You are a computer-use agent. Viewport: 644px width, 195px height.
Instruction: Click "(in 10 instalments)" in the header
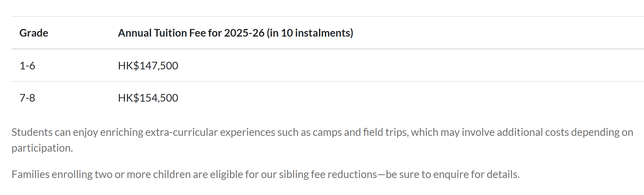pyautogui.click(x=310, y=33)
